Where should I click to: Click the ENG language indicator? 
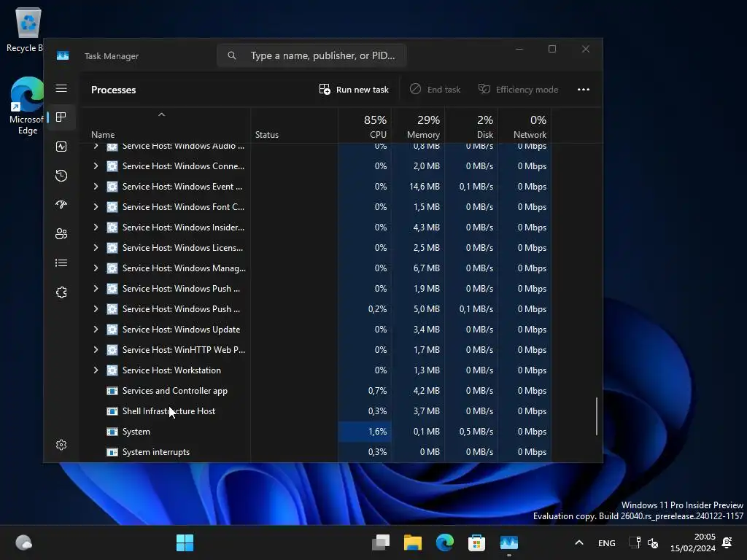point(606,542)
